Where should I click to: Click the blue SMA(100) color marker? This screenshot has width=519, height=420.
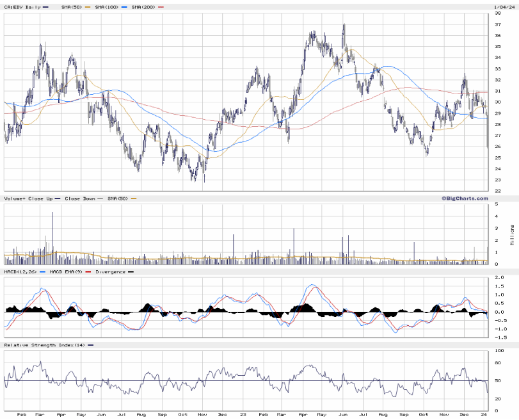[x=125, y=6]
